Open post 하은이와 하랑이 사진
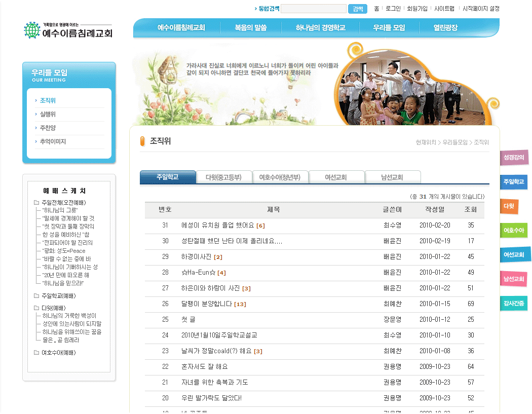Image resolution: width=532 pixels, height=414 pixels. [210, 288]
